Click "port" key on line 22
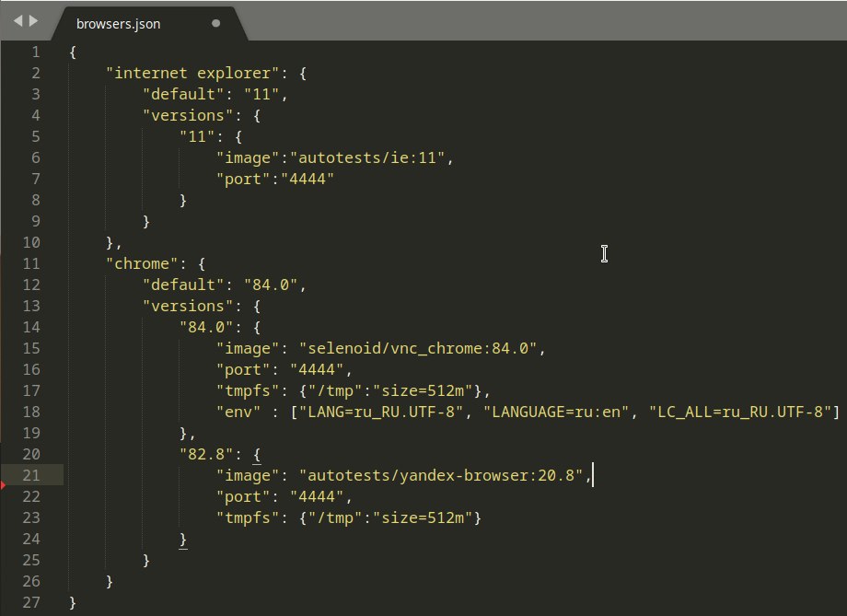The width and height of the screenshot is (847, 616). coord(242,496)
